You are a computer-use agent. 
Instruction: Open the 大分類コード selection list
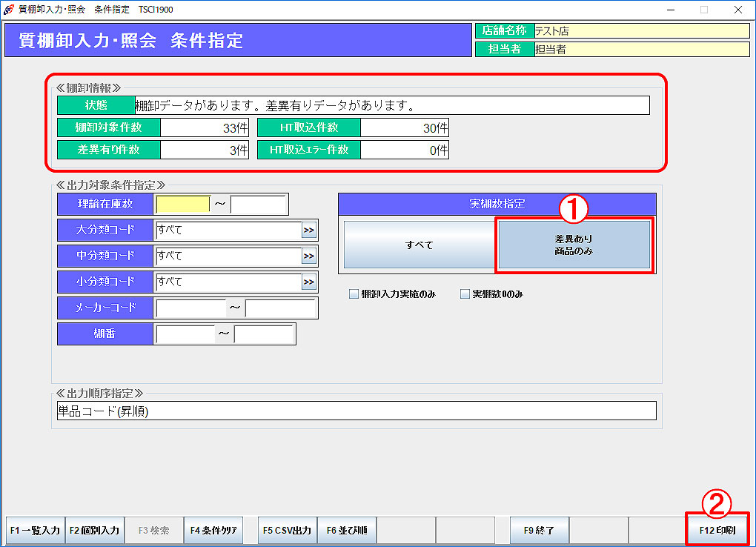pos(309,231)
